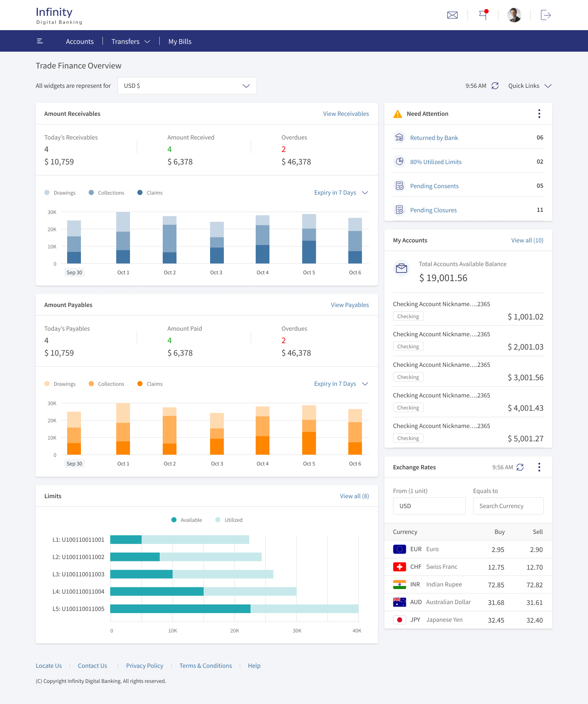The width and height of the screenshot is (588, 704).
Task: Click the 80% Utilized Limits pie icon
Action: (399, 161)
